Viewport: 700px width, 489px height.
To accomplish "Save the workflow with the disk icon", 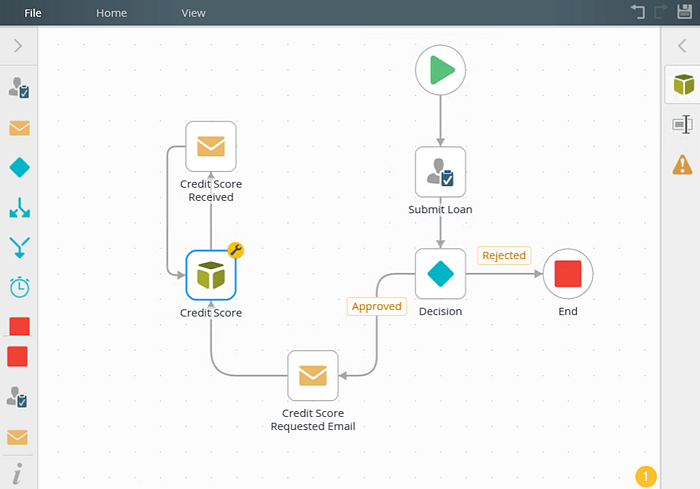I will click(684, 12).
